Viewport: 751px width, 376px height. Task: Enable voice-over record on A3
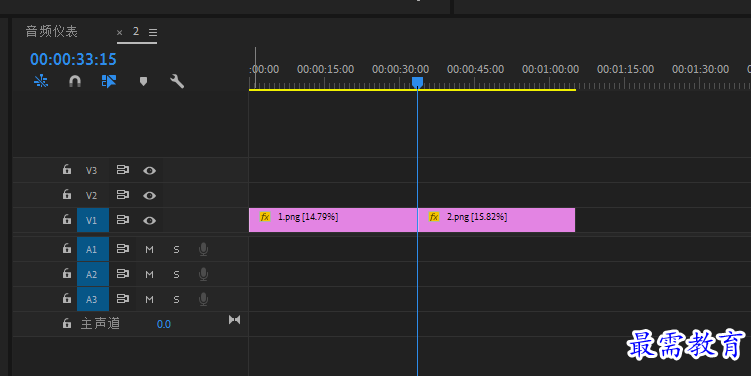204,299
